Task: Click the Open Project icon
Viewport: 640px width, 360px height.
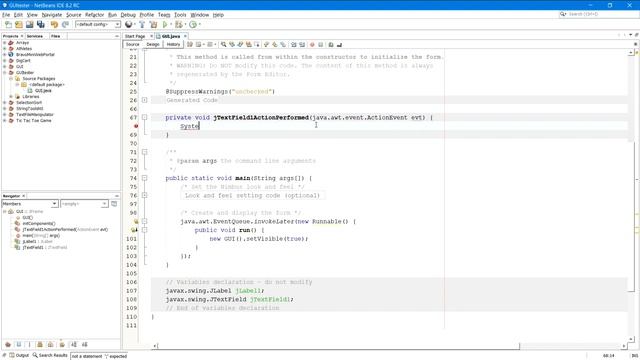Action: (29, 24)
